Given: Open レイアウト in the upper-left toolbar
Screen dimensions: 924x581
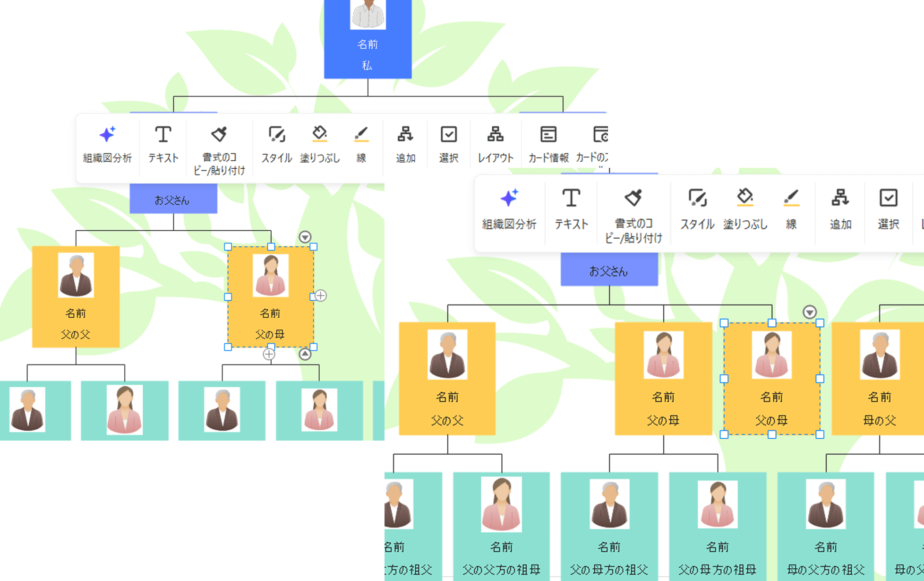Looking at the screenshot, I should (x=495, y=144).
